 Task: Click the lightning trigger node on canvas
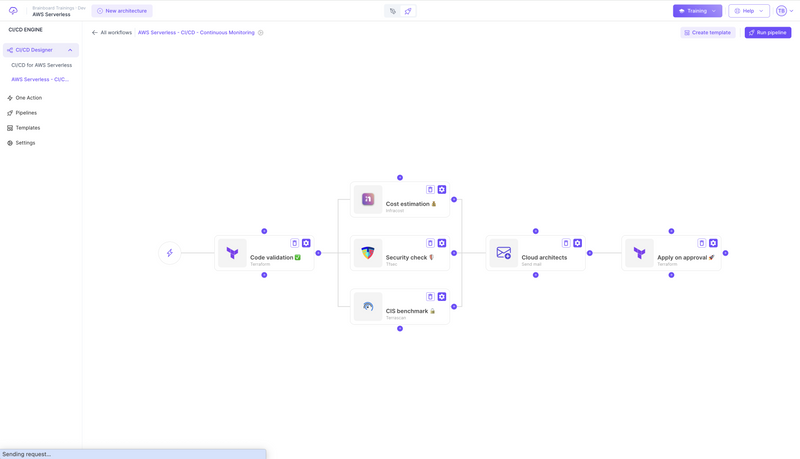pos(170,253)
